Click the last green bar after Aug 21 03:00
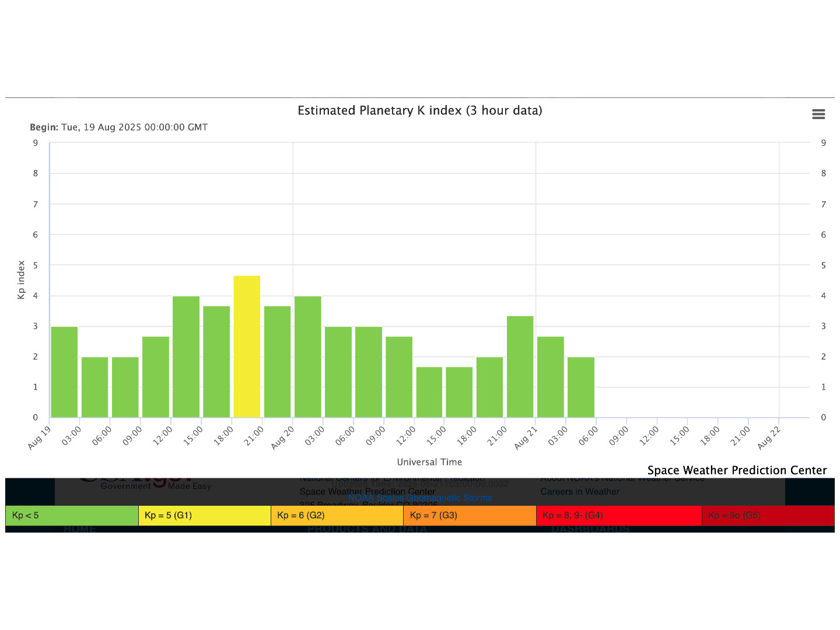 click(x=581, y=387)
